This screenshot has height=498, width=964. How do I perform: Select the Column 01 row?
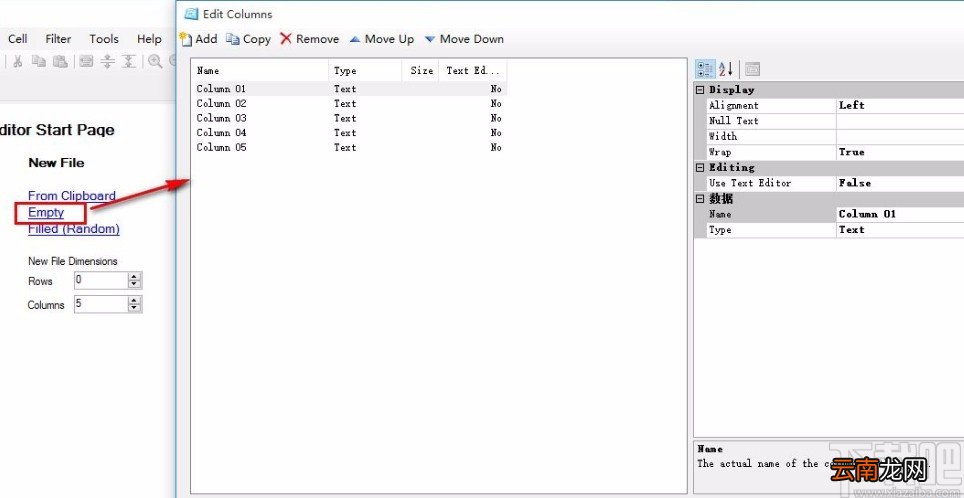pos(350,89)
